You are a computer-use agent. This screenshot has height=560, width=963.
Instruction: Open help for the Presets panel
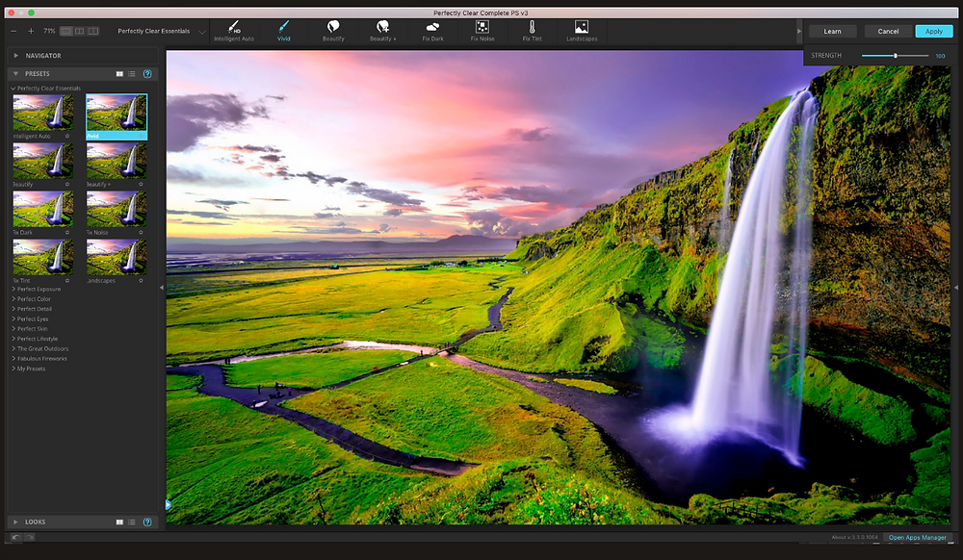147,73
